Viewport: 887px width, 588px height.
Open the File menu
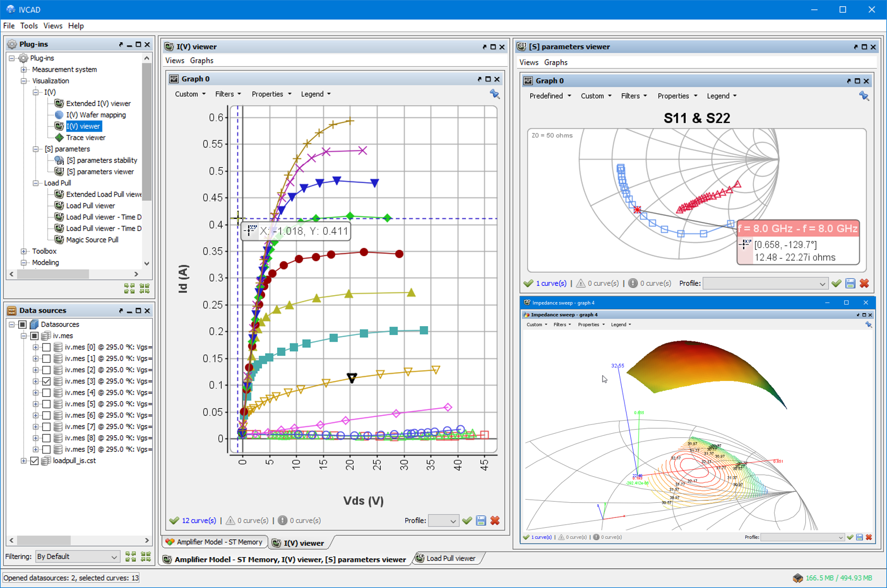click(9, 26)
